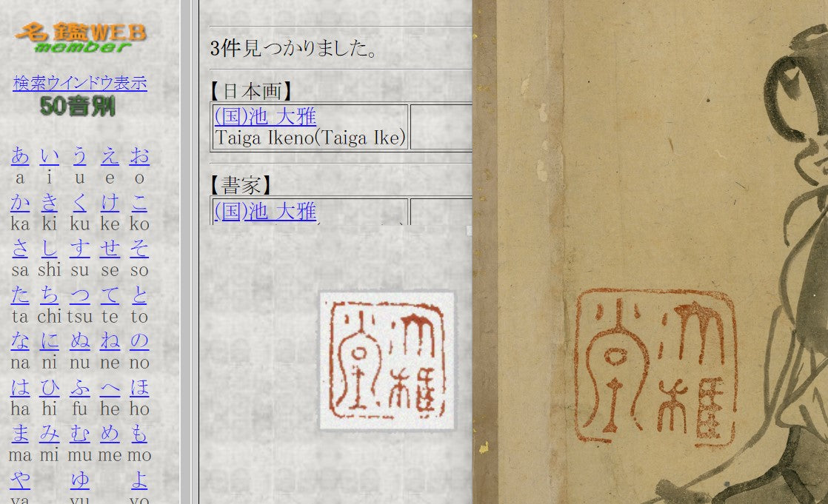Select the ゆ (yu) kana link

tap(80, 479)
